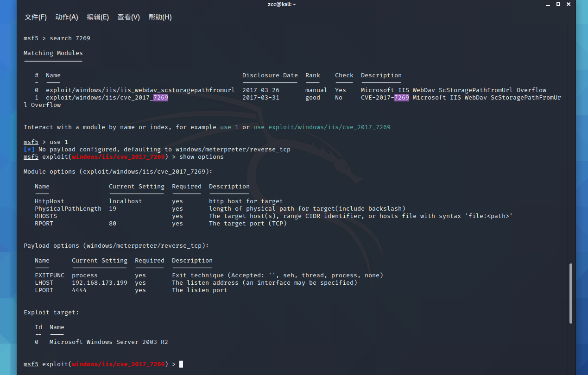
Task: Click the terminal vertical scrollbar thumb
Action: click(571, 294)
